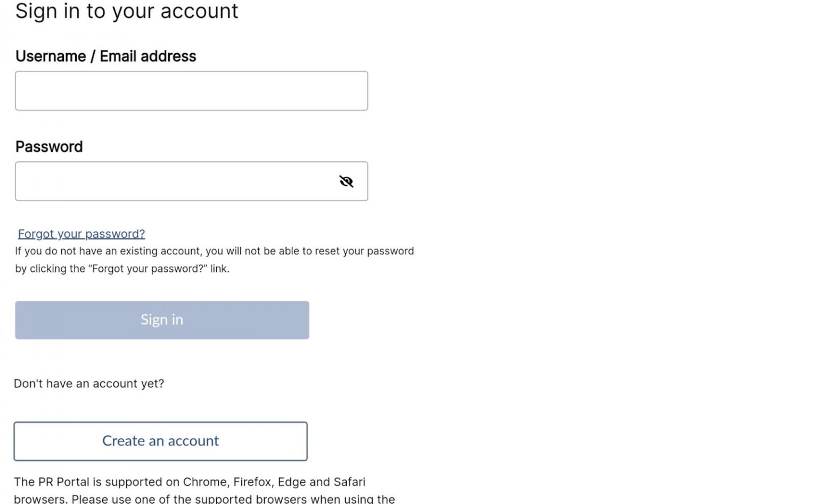818x504 pixels.
Task: Click the word "link" ending the reset notice
Action: (218, 269)
